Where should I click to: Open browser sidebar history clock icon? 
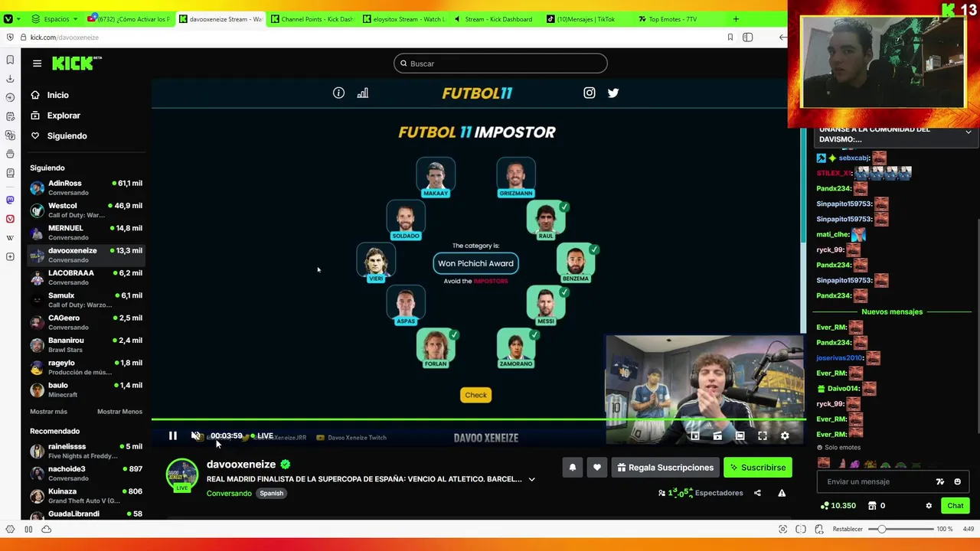10,97
